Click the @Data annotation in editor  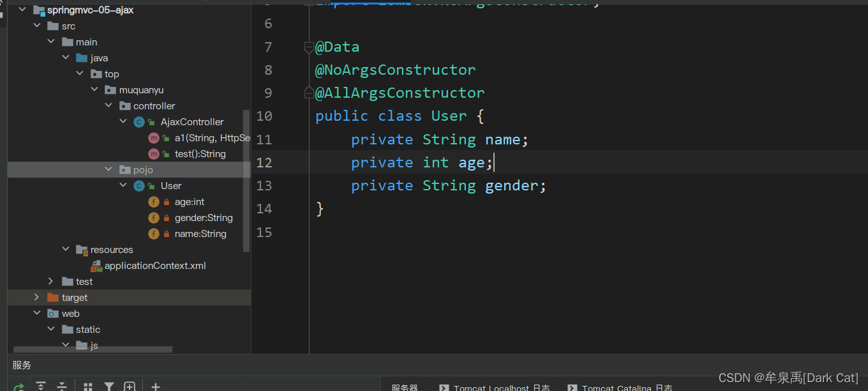(337, 47)
